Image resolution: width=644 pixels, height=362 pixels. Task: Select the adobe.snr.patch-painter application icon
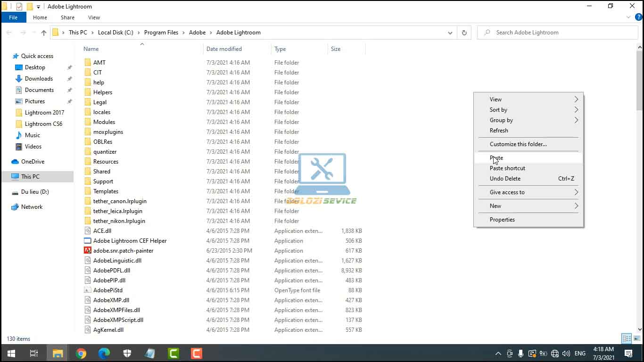[x=87, y=251]
